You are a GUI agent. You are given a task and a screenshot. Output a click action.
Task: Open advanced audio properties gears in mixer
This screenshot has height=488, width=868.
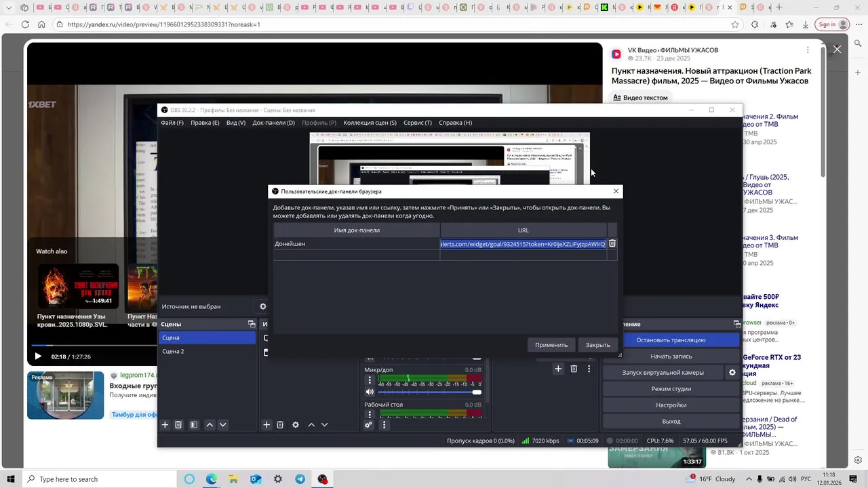[x=368, y=425]
